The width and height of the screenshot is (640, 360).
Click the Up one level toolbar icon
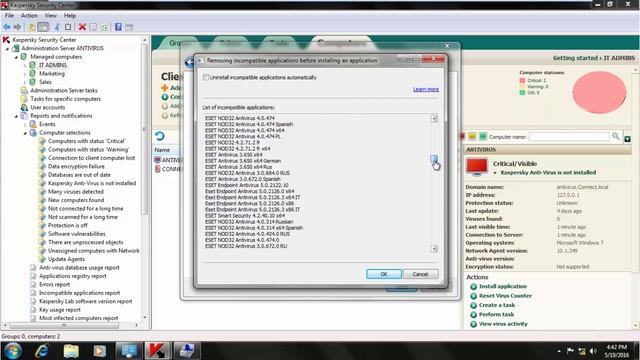coord(31,27)
